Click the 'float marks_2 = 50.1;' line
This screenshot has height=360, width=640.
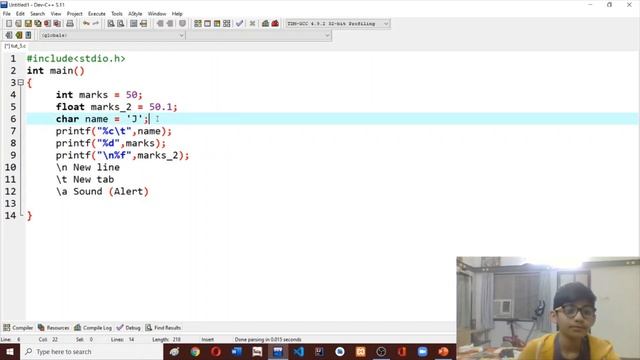tap(117, 107)
